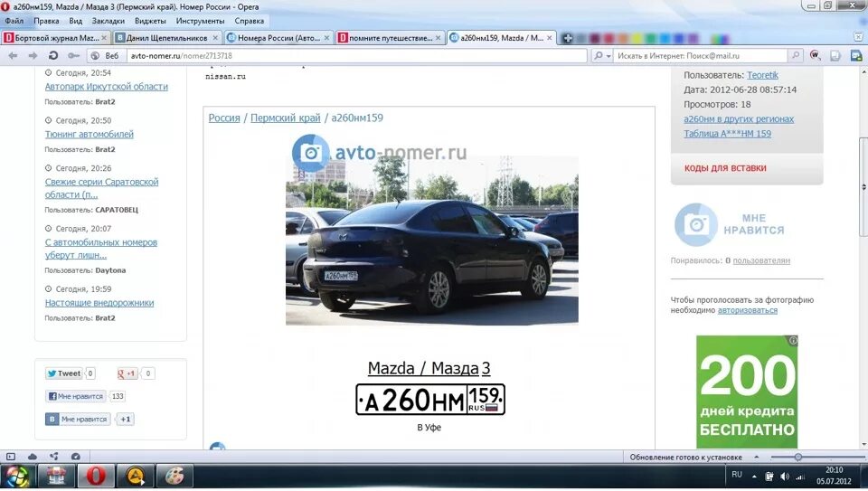Open Opera Unite share icon
Screen dimensions: 868x491
coord(53,457)
